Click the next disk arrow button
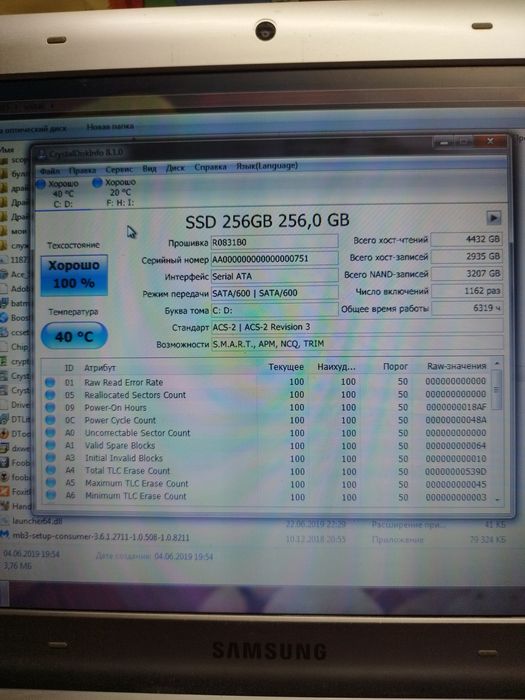 tap(493, 218)
